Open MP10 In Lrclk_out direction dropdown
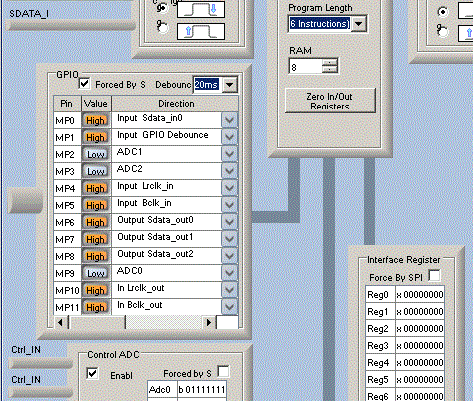This screenshot has width=473, height=401. 229,290
